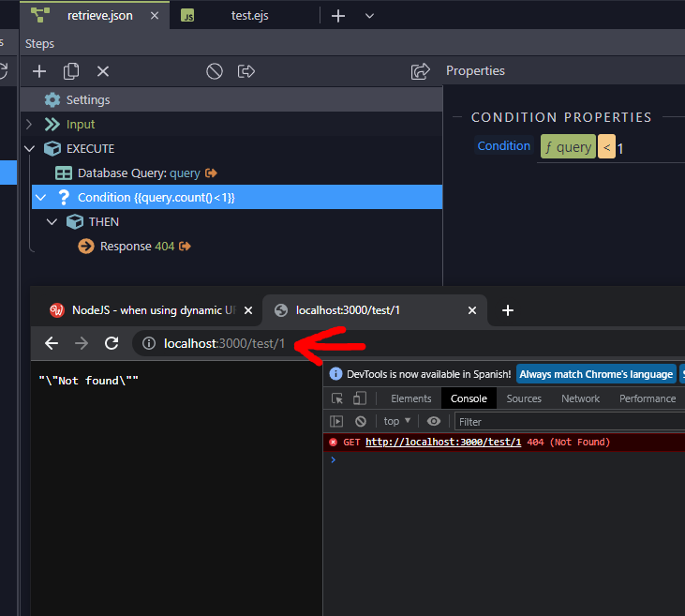Click the green query expression chip
Viewport: 685px width, 616px height.
click(568, 146)
